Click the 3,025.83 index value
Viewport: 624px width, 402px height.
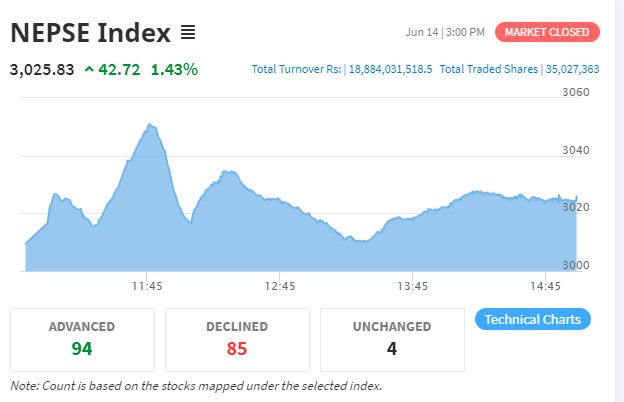41,70
